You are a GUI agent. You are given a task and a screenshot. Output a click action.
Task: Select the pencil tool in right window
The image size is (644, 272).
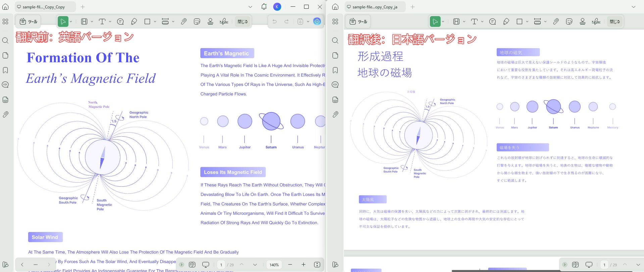coord(506,21)
